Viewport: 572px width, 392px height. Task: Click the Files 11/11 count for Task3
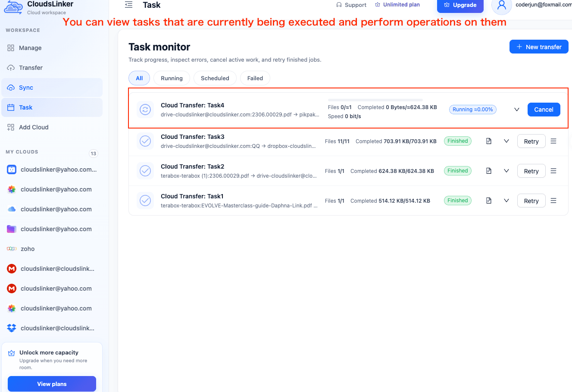tap(337, 141)
